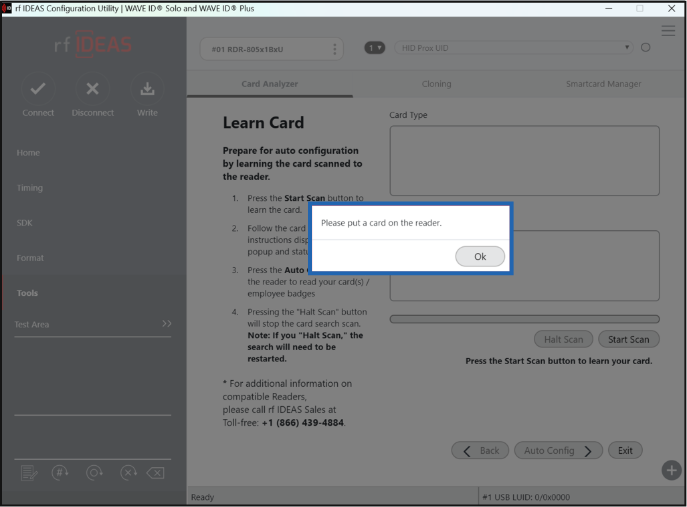Click inside the Card Type text box

pos(524,161)
